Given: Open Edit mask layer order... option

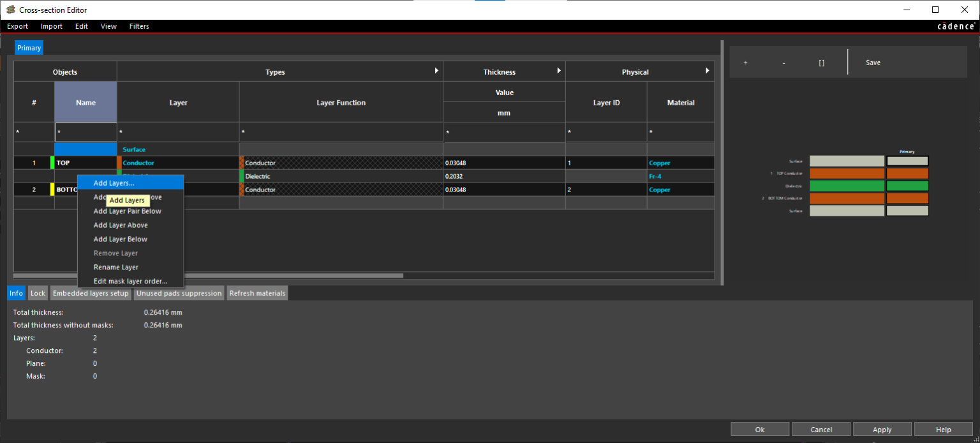Looking at the screenshot, I should [130, 282].
